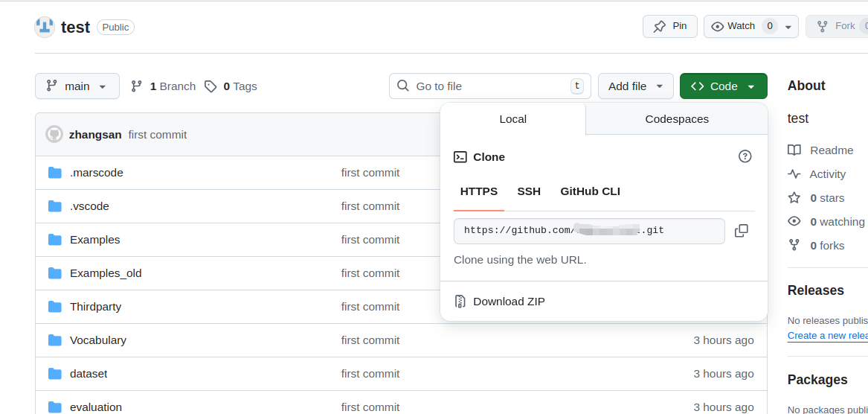Follow the Create a new release link
This screenshot has width=868, height=414.
click(x=828, y=335)
